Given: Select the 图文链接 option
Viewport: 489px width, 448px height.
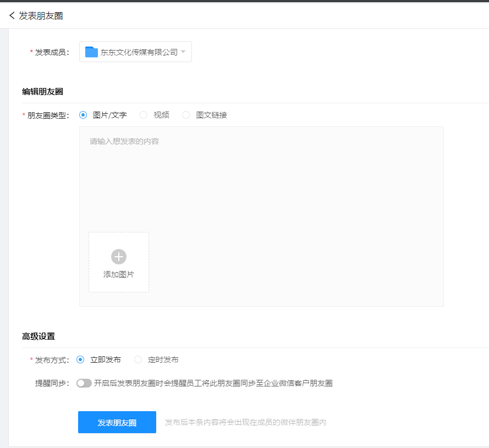Looking at the screenshot, I should tap(186, 115).
